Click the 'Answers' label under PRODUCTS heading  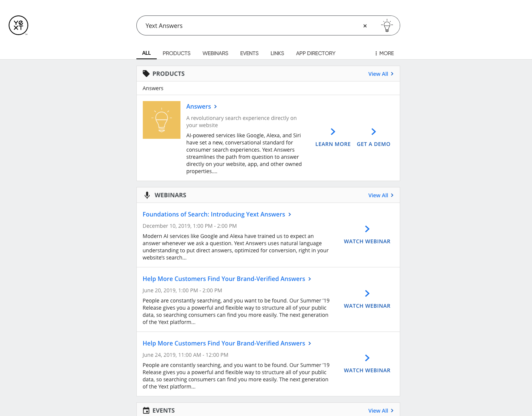tap(153, 88)
